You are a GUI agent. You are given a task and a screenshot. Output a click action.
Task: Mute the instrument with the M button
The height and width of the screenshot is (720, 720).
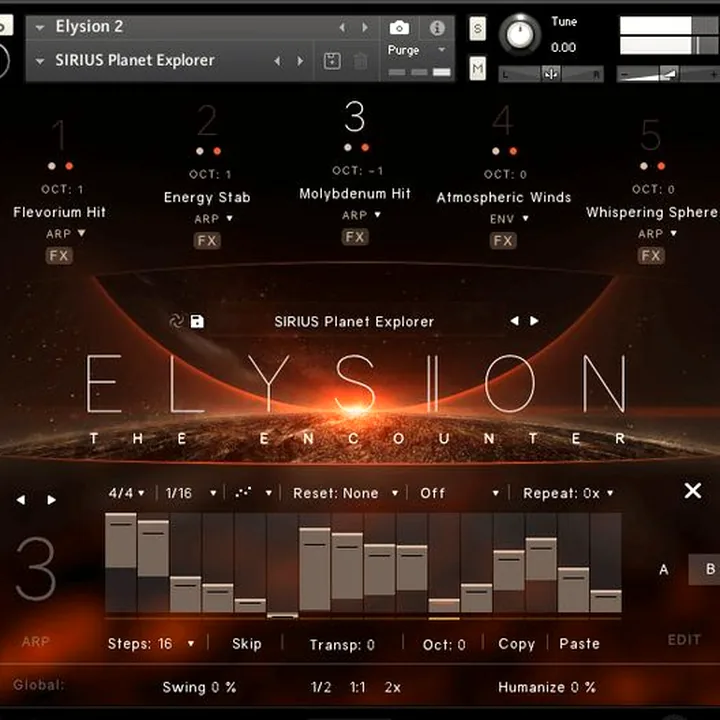478,69
